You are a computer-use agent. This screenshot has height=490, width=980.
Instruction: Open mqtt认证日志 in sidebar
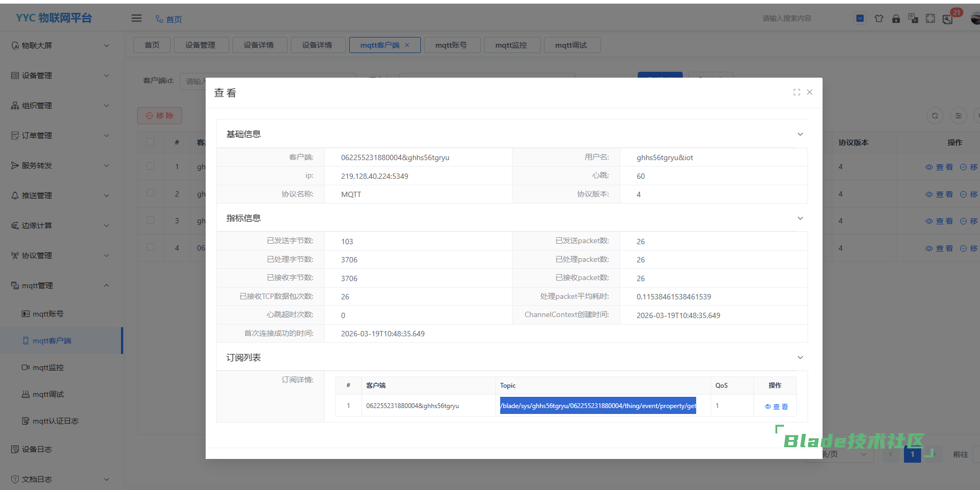[x=55, y=421]
